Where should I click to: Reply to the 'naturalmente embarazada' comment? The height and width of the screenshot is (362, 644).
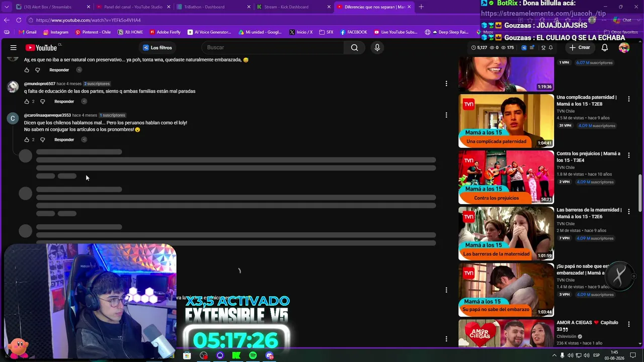[59, 70]
